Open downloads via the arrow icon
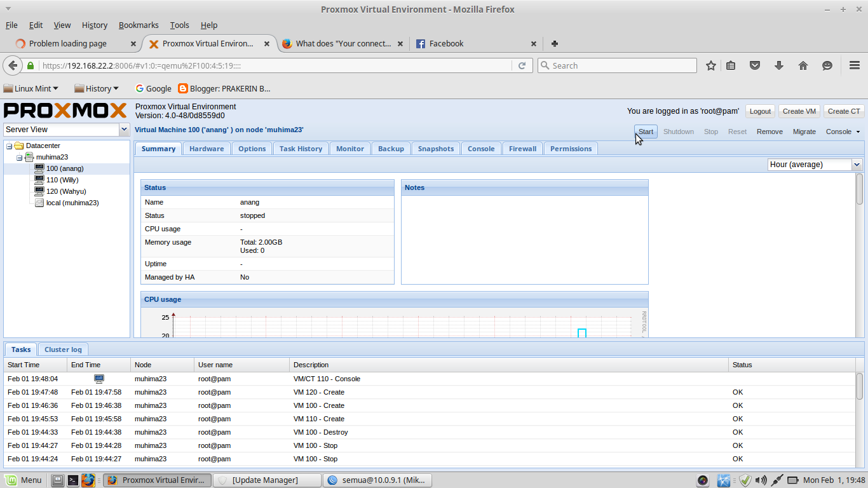 click(779, 65)
